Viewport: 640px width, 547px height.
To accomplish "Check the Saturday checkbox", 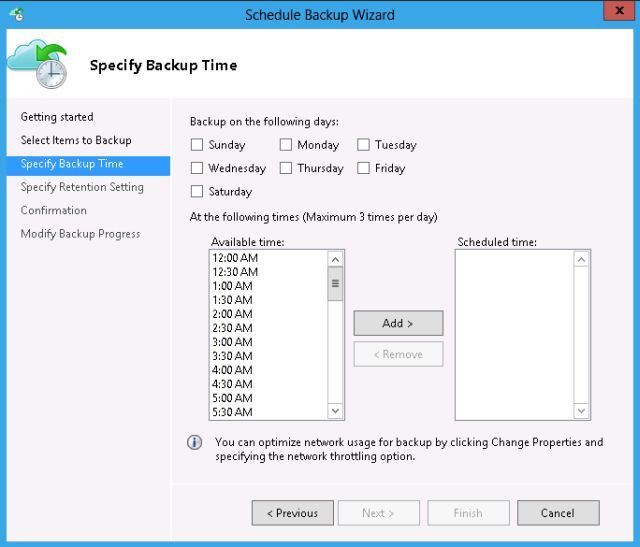I will click(197, 191).
